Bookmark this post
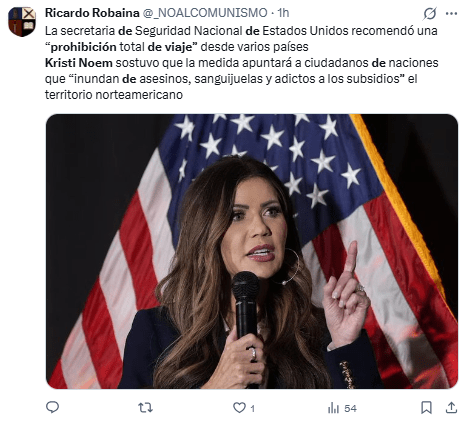The image size is (471, 422). point(426,407)
